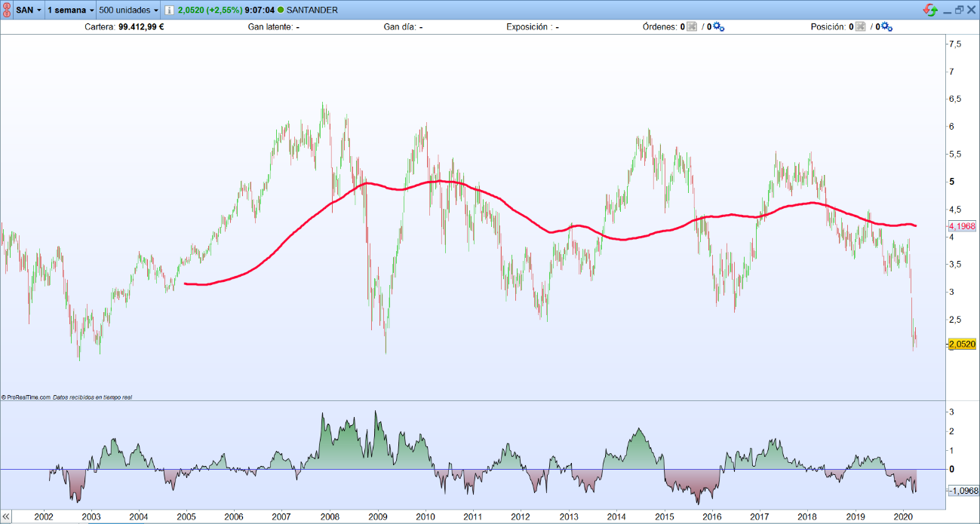The image size is (980, 524).
Task: Click the yellow 2,0520 current price label
Action: coord(963,344)
